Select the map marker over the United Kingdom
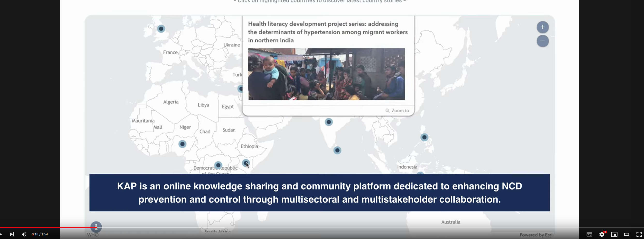This screenshot has height=239, width=644. coord(161,29)
